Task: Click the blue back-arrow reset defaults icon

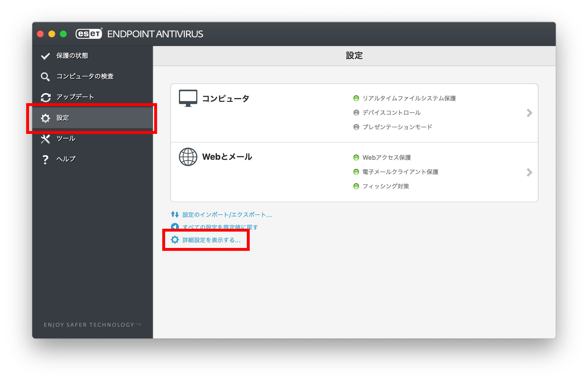Action: [175, 226]
